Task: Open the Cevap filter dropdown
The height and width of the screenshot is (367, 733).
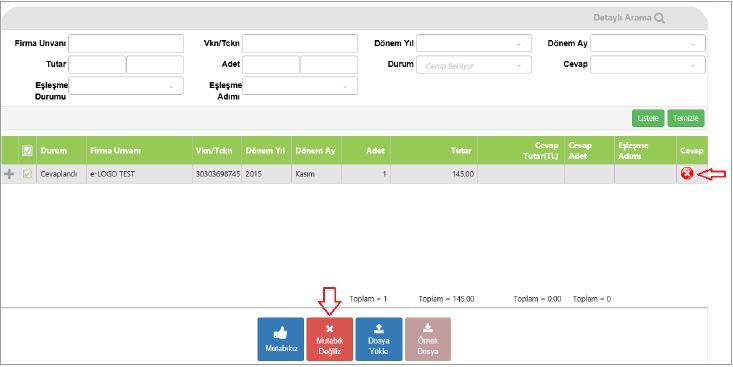Action: point(647,65)
